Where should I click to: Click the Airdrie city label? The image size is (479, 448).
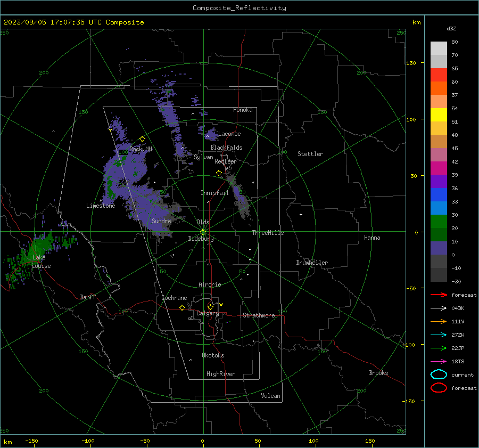[210, 284]
